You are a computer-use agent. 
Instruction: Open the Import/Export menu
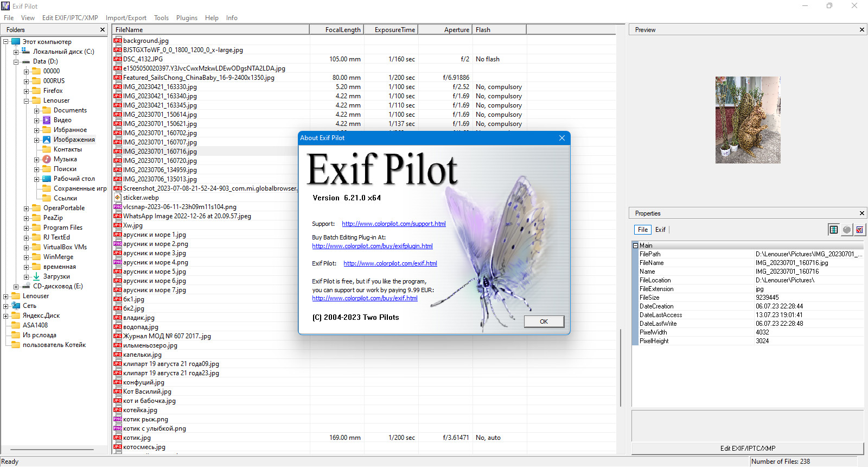click(126, 18)
